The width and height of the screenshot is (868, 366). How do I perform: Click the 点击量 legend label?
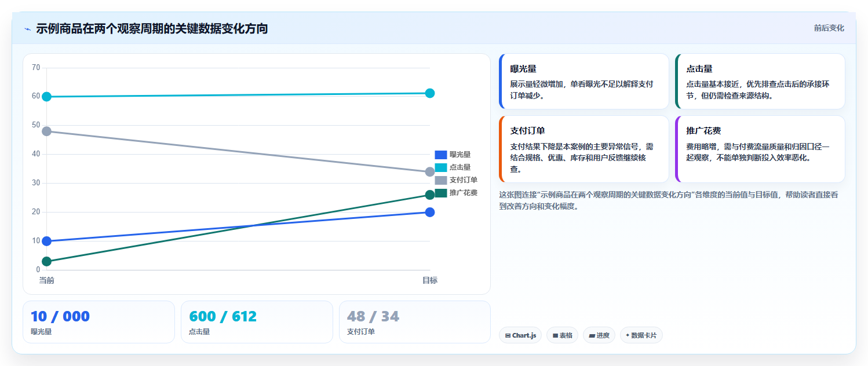[460, 167]
